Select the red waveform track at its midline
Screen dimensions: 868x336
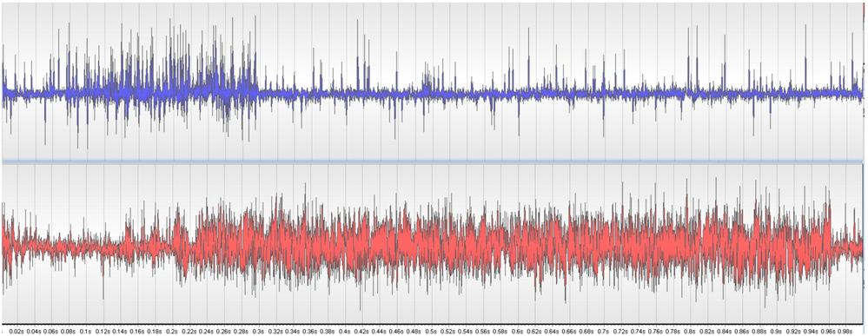(432, 244)
